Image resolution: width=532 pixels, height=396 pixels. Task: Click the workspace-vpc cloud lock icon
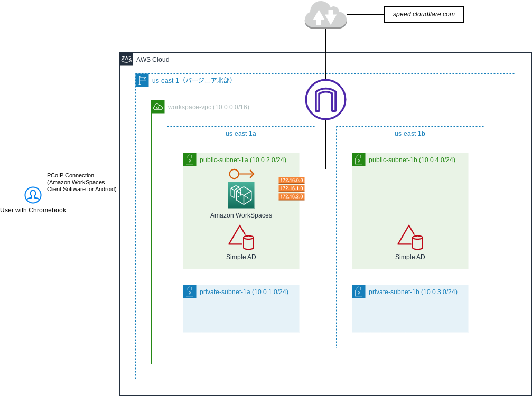pos(158,107)
